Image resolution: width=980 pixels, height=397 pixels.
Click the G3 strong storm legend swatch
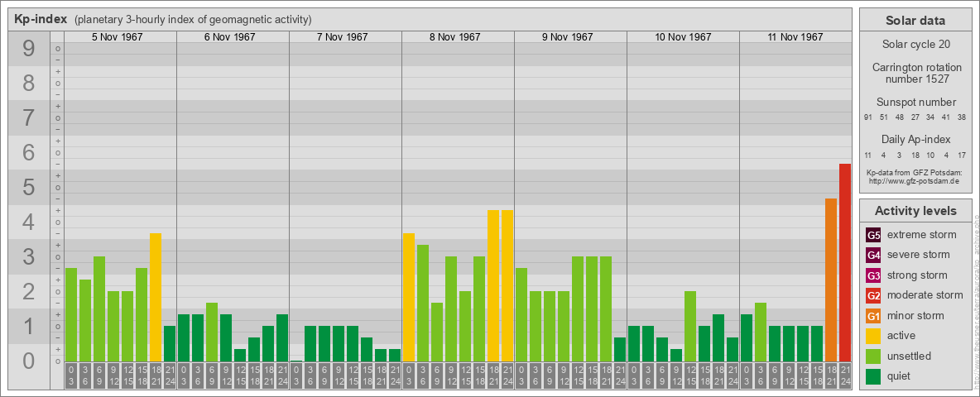pos(873,275)
